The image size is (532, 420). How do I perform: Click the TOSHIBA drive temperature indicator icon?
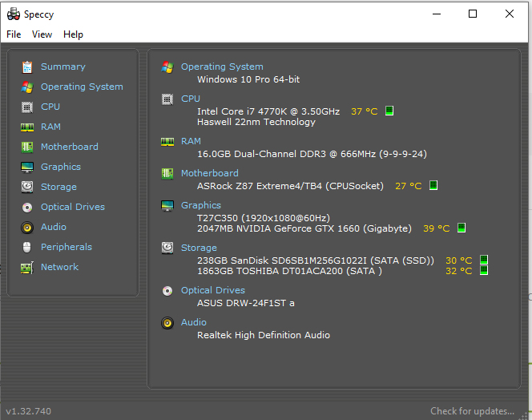coord(484,270)
